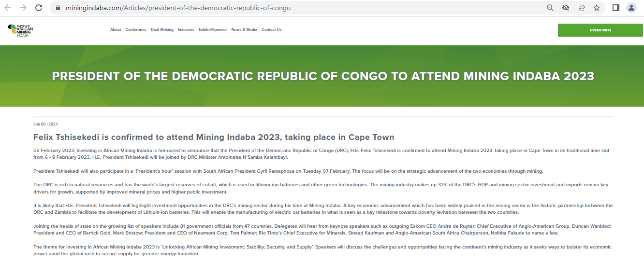
Task: Expand the Conference menu
Action: point(136,30)
